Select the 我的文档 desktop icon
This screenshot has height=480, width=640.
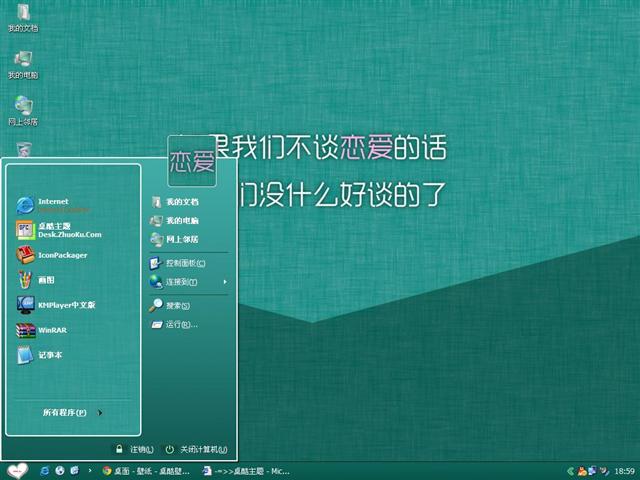coord(23,18)
